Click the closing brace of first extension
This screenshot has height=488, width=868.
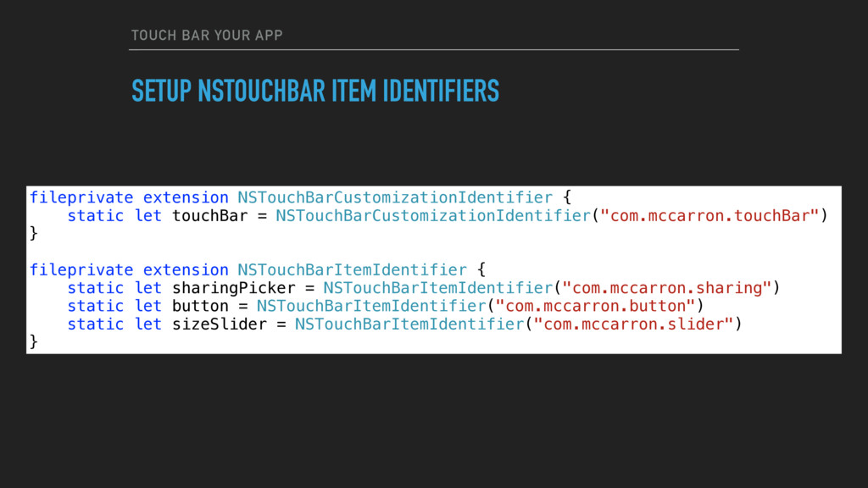33,234
